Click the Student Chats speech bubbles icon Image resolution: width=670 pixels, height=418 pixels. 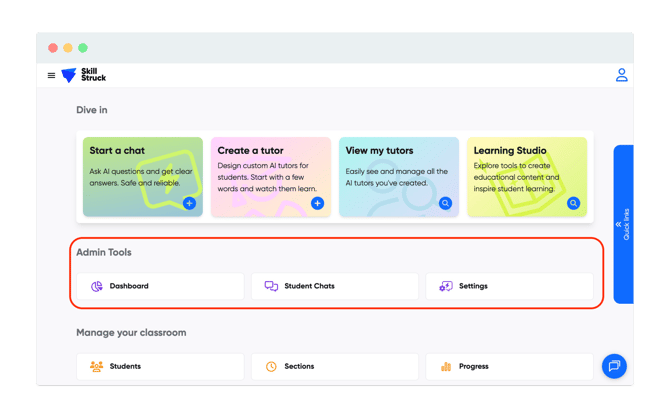[x=271, y=286]
